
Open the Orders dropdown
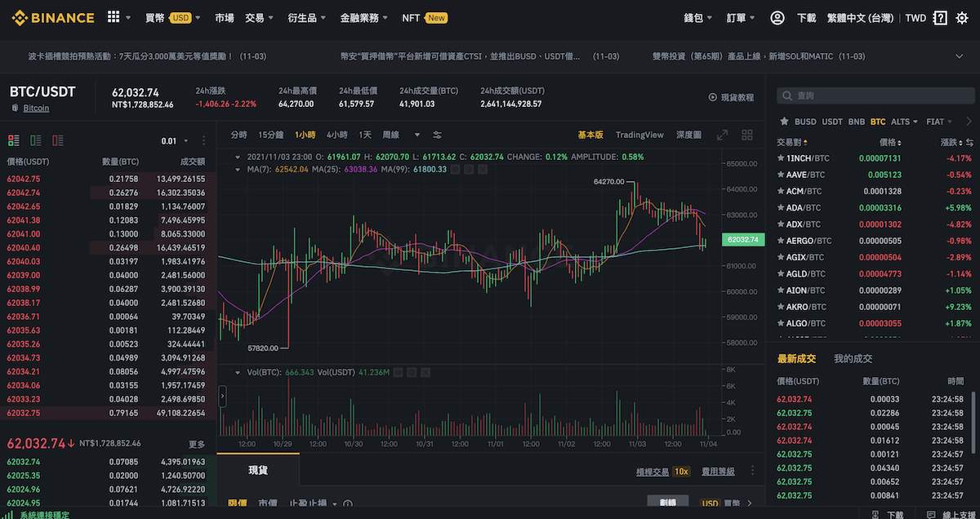pos(741,17)
